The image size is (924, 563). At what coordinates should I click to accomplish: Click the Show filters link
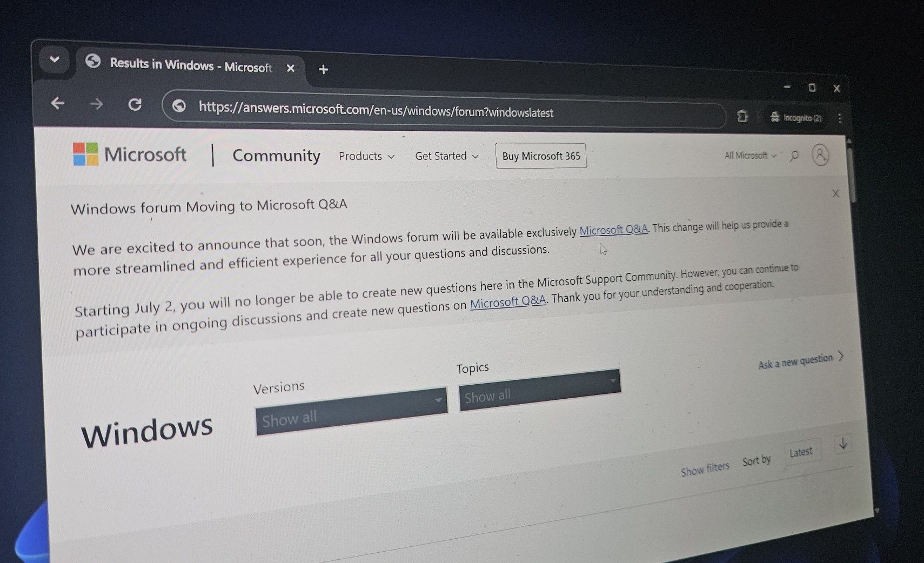coord(705,470)
